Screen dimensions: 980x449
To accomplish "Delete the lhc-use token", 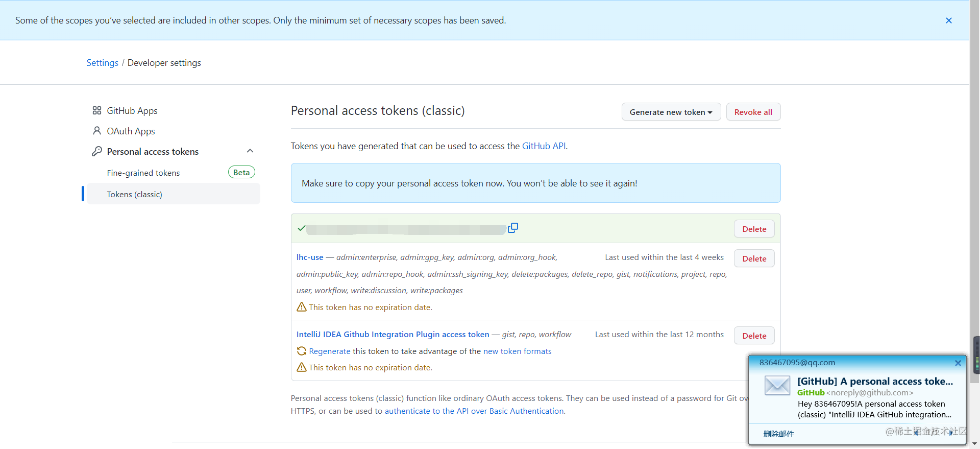I will pos(754,258).
